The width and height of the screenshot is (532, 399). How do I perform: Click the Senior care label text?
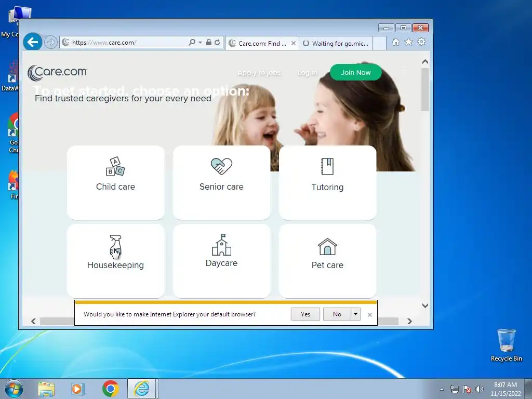[221, 187]
